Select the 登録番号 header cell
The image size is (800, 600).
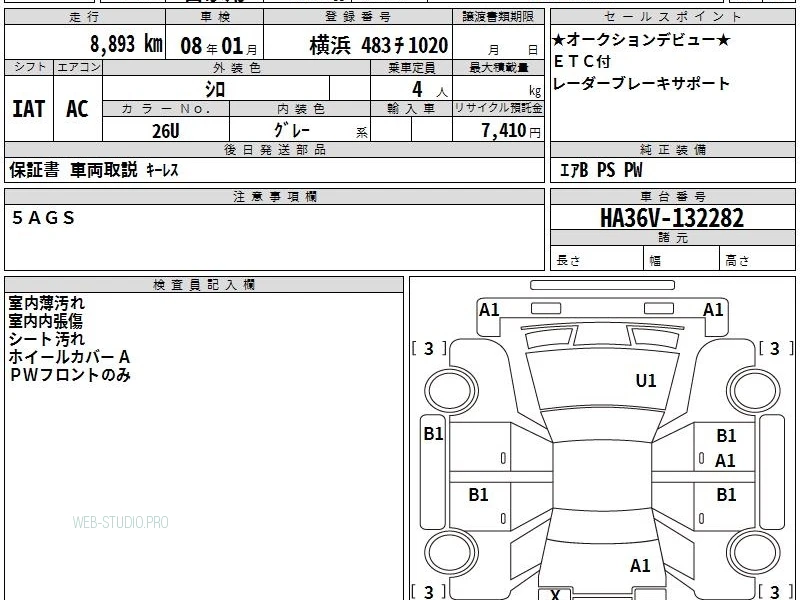358,17
